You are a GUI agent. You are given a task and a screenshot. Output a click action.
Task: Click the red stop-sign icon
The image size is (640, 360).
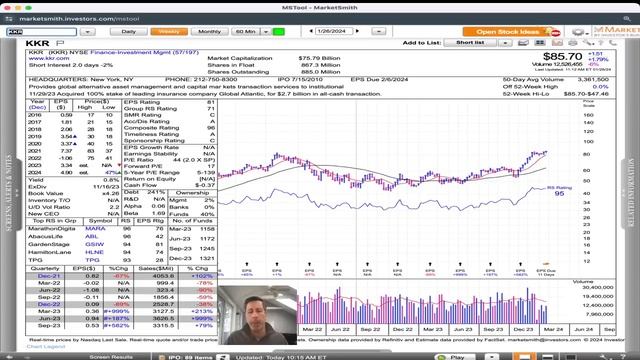(x=556, y=33)
